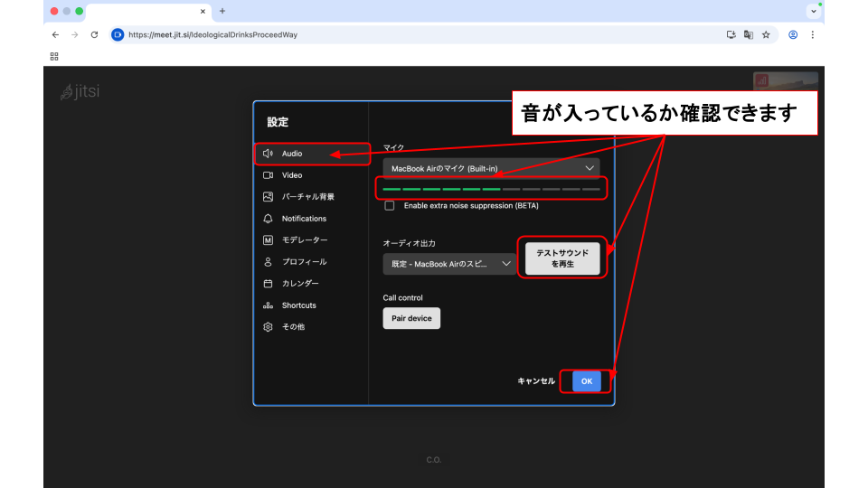Expand the マイク microphone dropdown
This screenshot has height=488, width=868.
(491, 168)
